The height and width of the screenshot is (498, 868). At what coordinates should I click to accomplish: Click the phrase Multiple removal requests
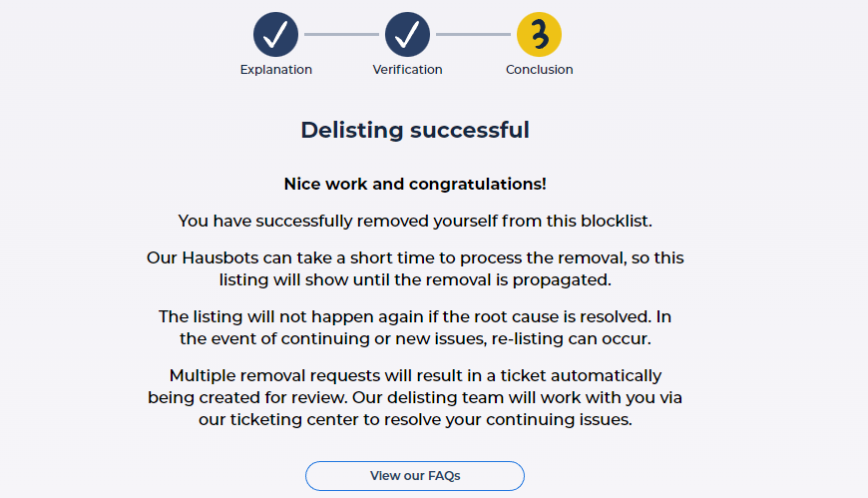pyautogui.click(x=275, y=375)
